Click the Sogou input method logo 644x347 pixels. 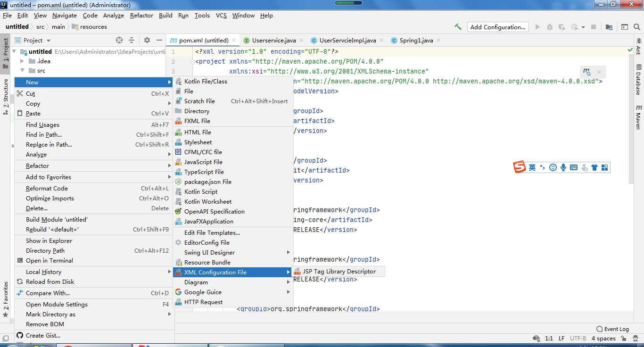519,167
